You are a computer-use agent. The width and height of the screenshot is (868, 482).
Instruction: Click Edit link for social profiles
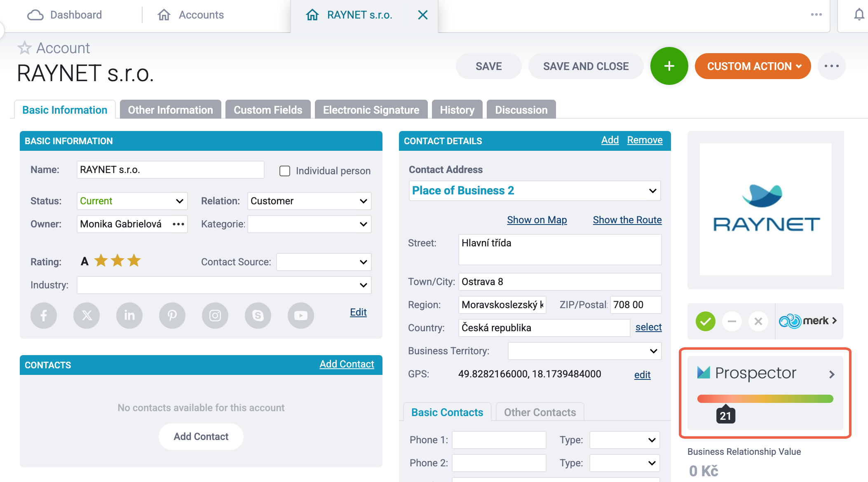click(x=359, y=312)
